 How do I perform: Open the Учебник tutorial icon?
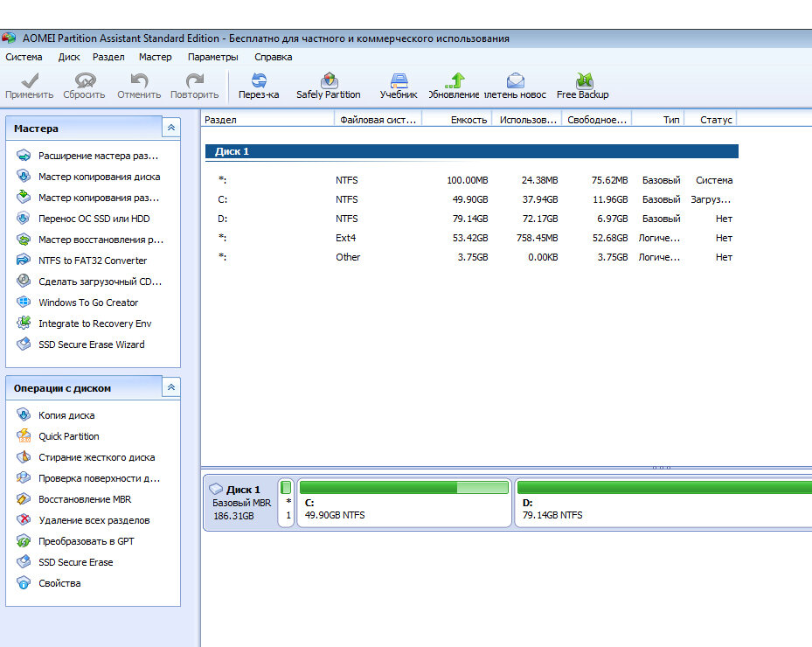pyautogui.click(x=399, y=80)
